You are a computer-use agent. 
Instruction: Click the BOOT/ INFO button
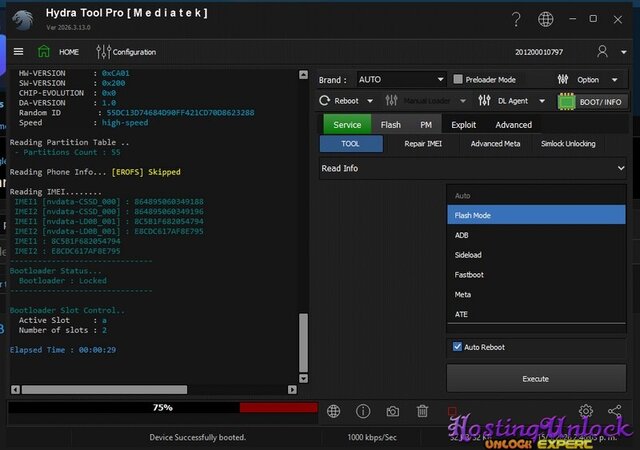pyautogui.click(x=591, y=101)
